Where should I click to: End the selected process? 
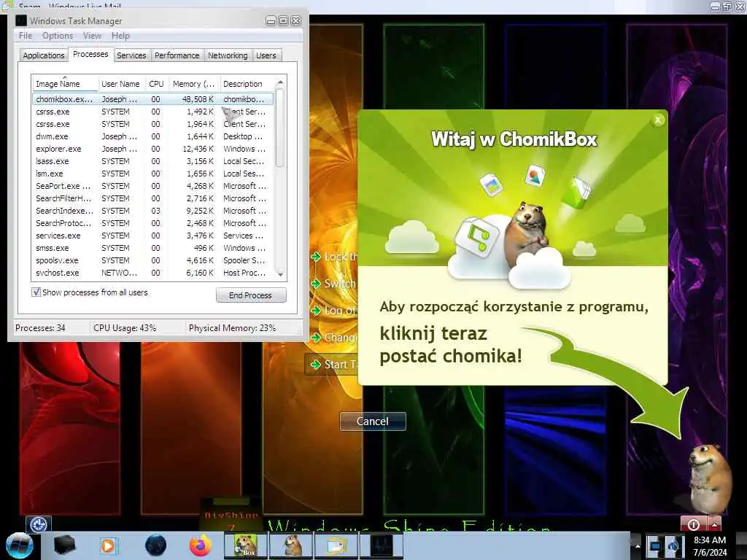coord(251,295)
